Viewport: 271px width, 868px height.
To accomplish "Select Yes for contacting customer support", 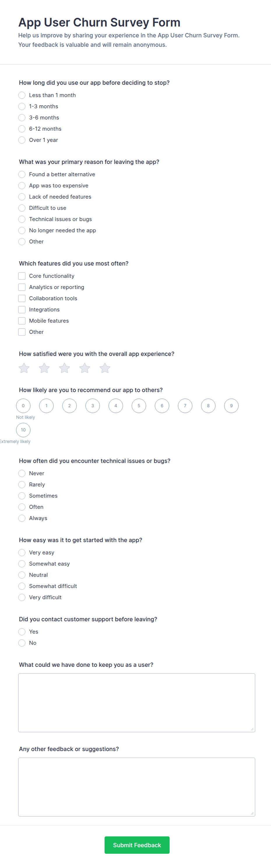I will click(x=22, y=632).
